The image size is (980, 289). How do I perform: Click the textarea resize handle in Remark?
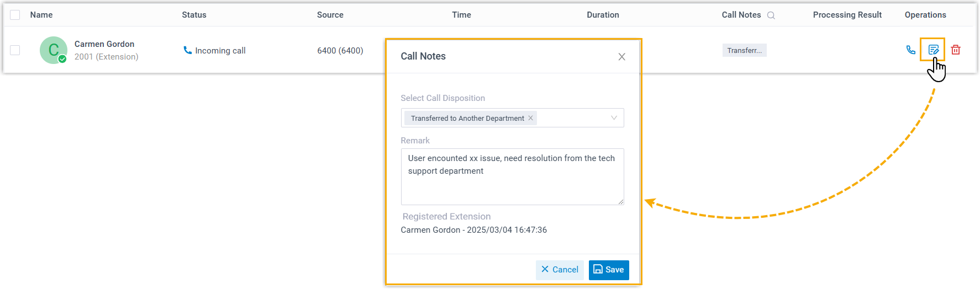(x=621, y=202)
